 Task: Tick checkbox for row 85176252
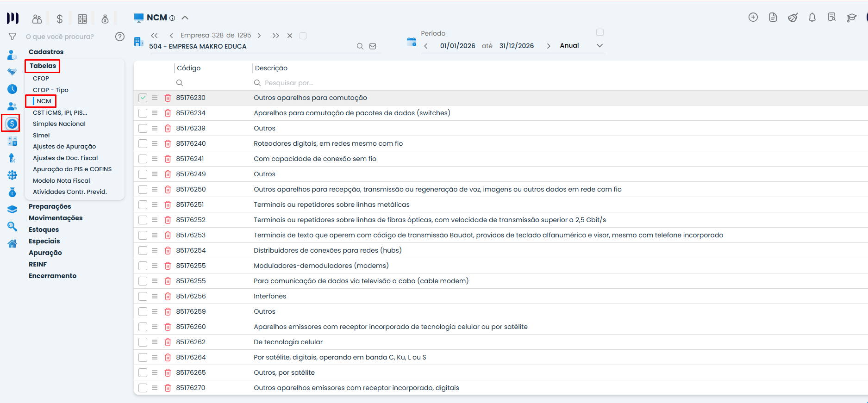coord(143,220)
